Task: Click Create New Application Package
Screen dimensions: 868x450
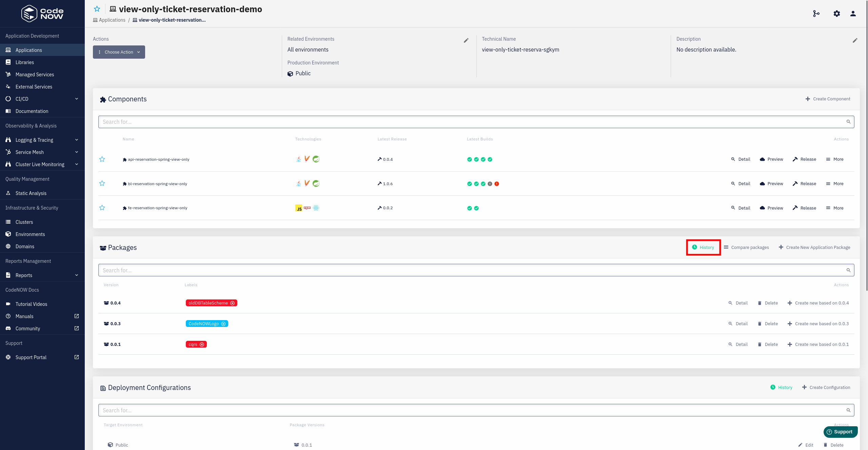Action: (x=814, y=248)
